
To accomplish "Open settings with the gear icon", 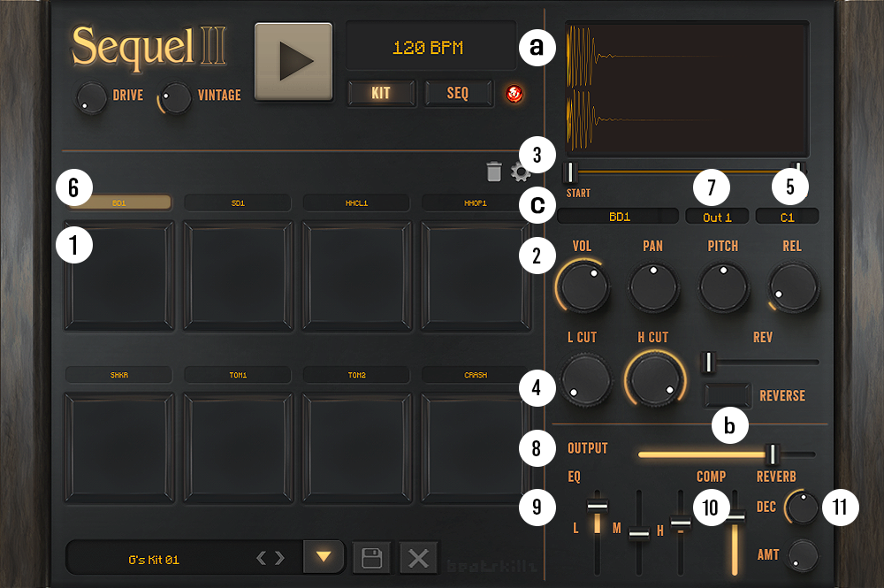I will [x=521, y=173].
